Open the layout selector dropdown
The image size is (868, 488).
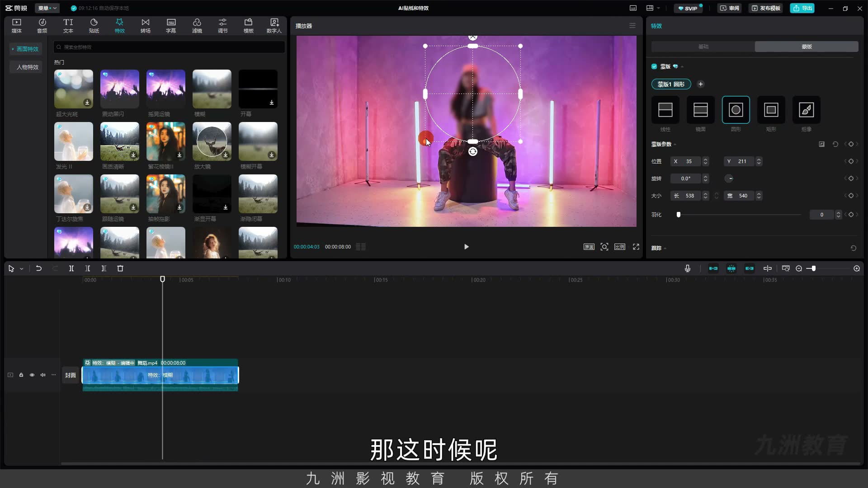653,8
